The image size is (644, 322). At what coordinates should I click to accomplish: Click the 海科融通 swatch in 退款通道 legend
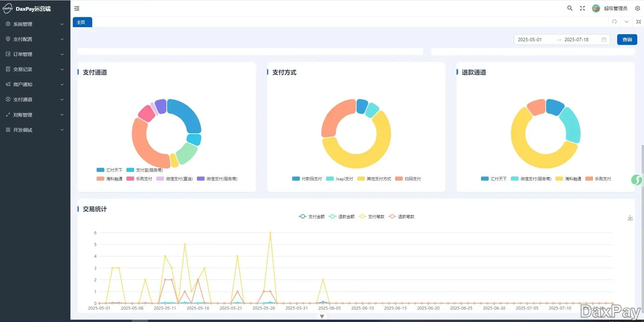pos(559,179)
